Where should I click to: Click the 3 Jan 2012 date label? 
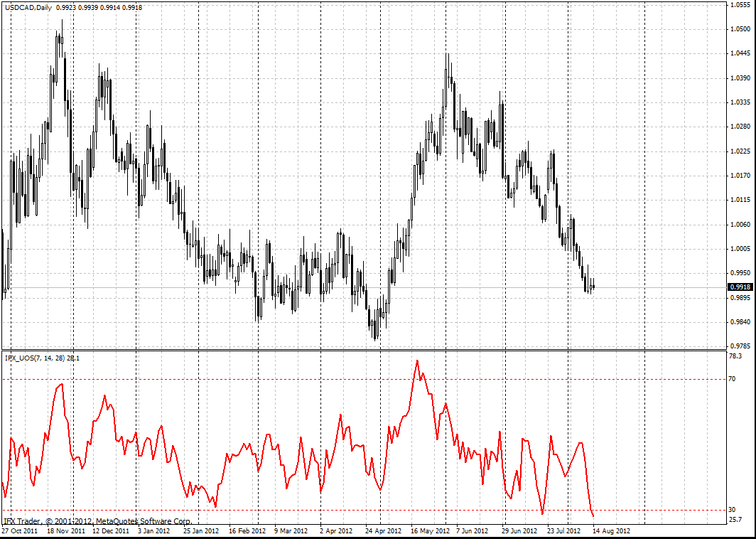(x=154, y=530)
